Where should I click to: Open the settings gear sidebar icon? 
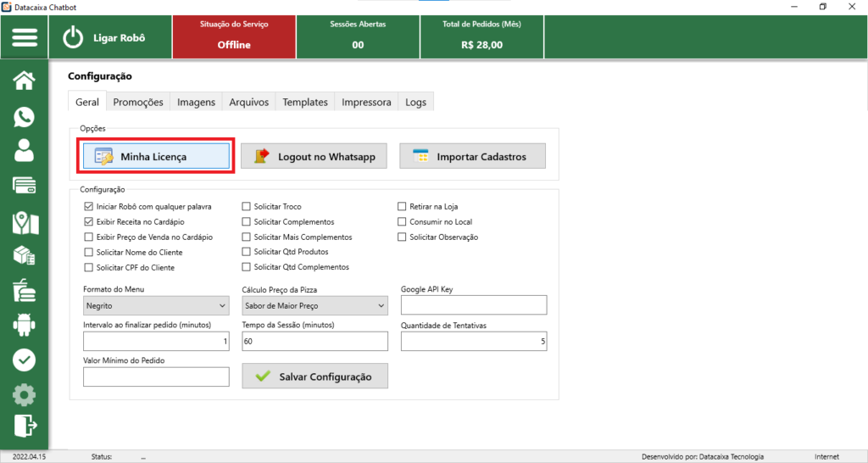pyautogui.click(x=25, y=394)
